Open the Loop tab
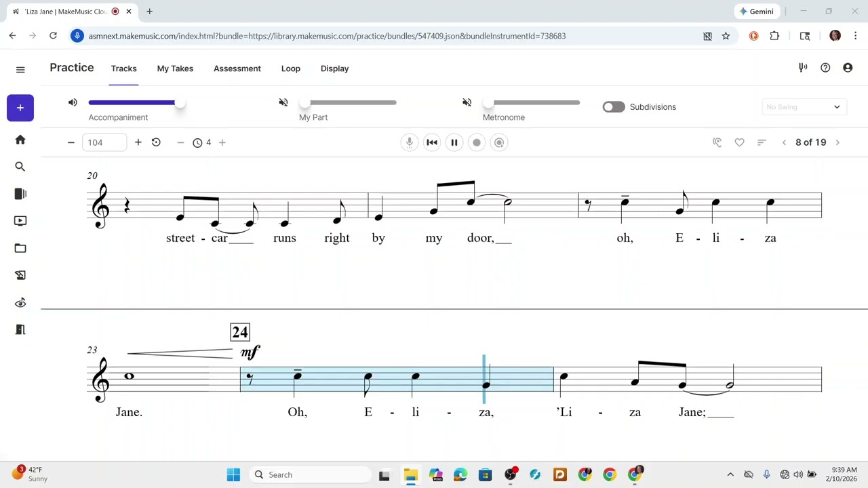The height and width of the screenshot is (488, 868). 291,68
